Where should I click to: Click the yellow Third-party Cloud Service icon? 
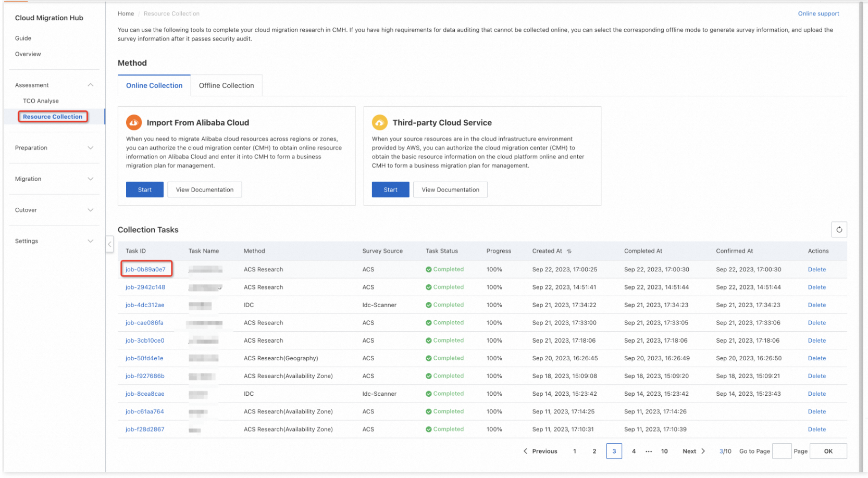tap(379, 122)
